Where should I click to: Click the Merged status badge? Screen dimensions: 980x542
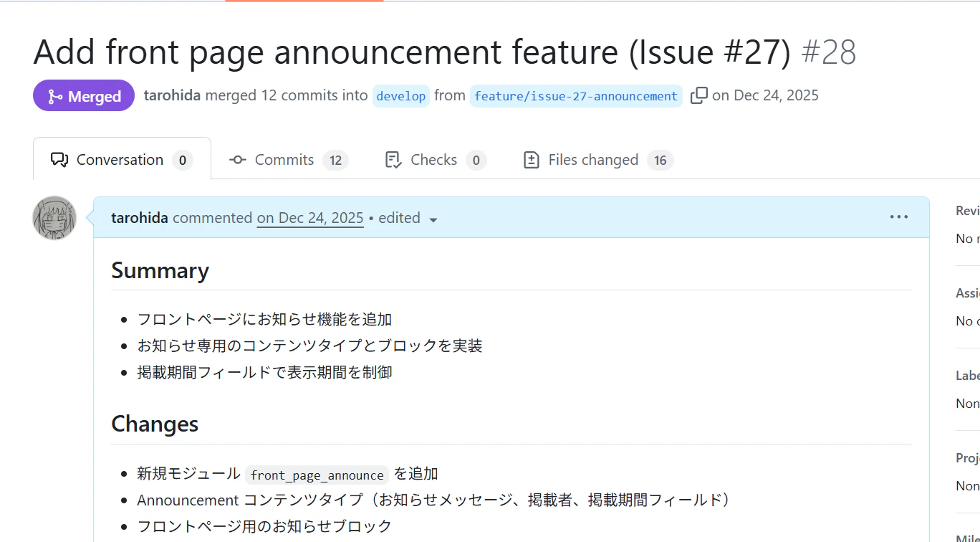pos(84,95)
